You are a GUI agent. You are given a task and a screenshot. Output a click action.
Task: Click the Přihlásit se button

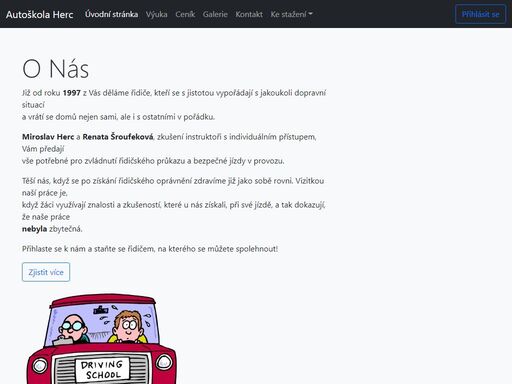tap(480, 14)
